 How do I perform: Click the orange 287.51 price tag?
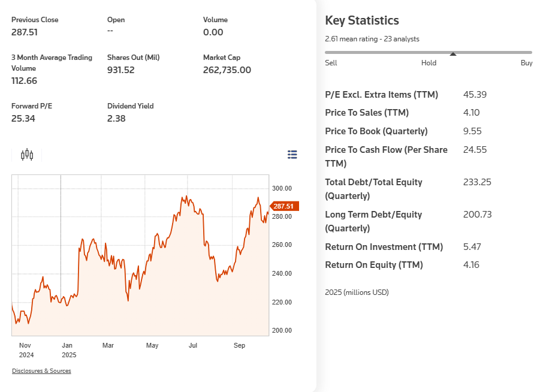pyautogui.click(x=284, y=206)
